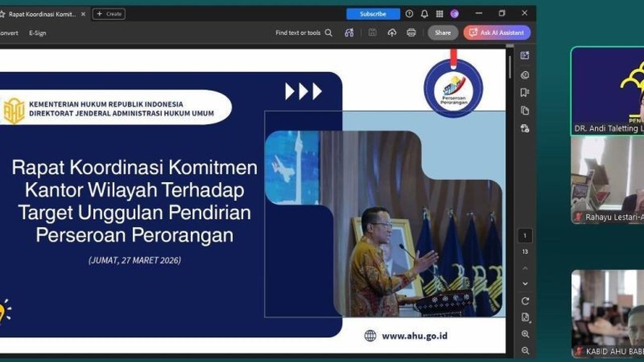Click the current page number box 1
This screenshot has height=362, width=644.
click(525, 236)
